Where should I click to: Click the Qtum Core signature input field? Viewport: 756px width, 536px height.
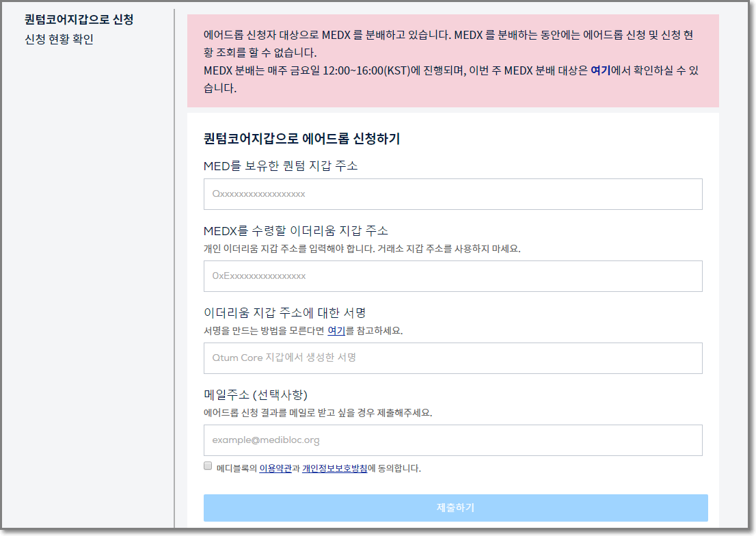(x=453, y=358)
